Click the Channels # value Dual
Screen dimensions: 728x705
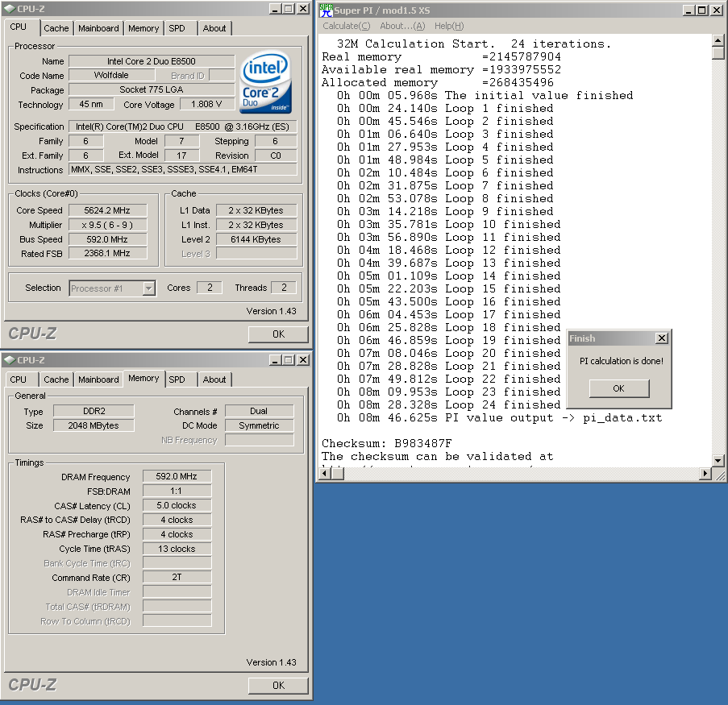click(259, 411)
